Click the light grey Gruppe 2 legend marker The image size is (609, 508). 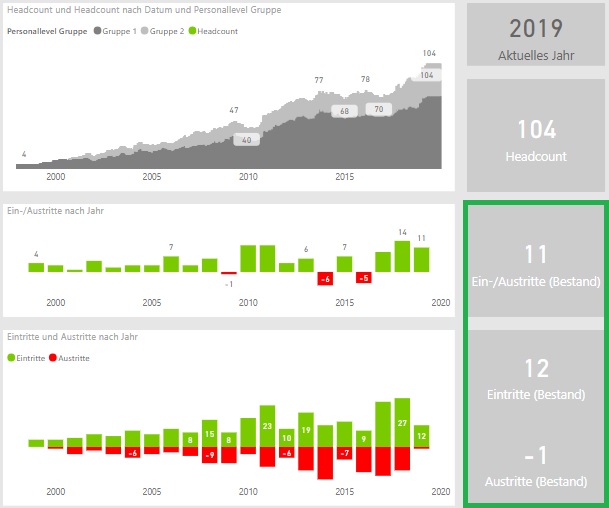[144, 32]
